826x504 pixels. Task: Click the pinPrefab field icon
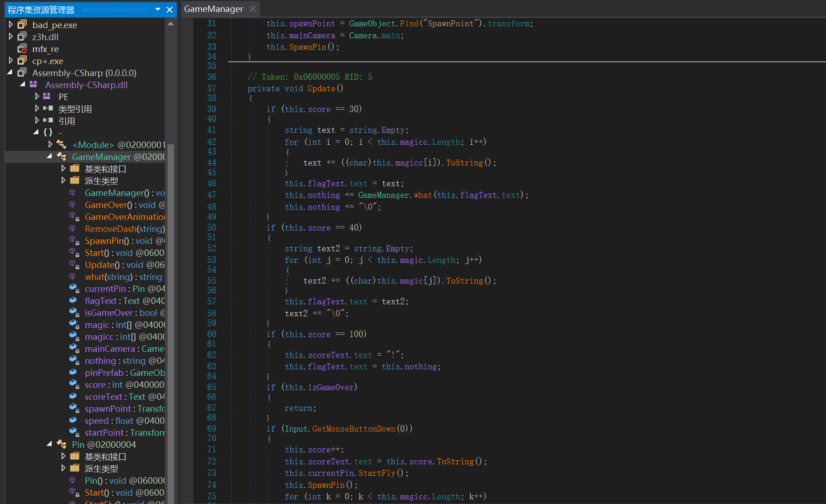coord(73,372)
